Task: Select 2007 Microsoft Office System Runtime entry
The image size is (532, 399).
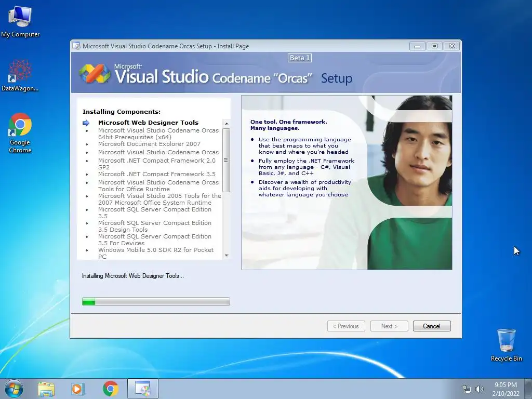Action: point(159,199)
